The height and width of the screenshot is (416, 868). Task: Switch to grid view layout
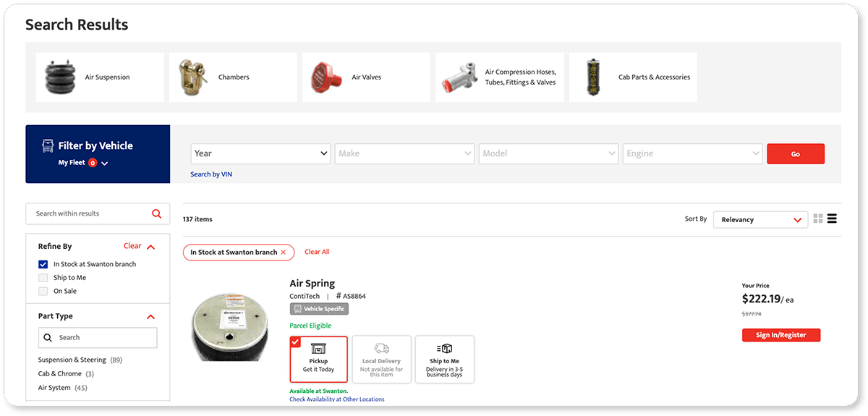(818, 218)
